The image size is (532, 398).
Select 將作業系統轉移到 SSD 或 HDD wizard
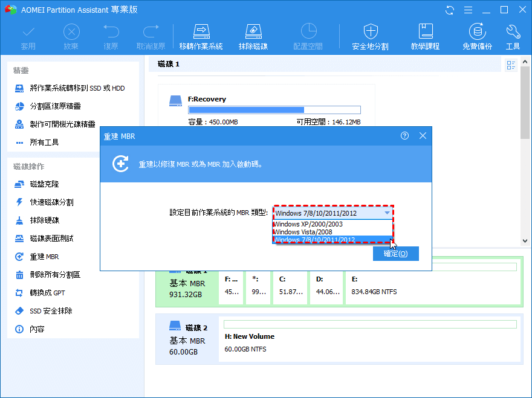(70, 88)
